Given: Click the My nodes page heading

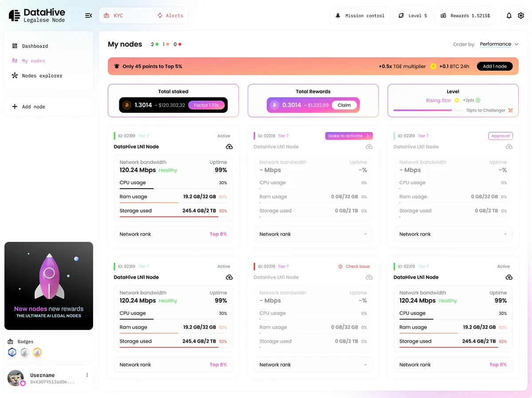Looking at the screenshot, I should pyautogui.click(x=125, y=44).
